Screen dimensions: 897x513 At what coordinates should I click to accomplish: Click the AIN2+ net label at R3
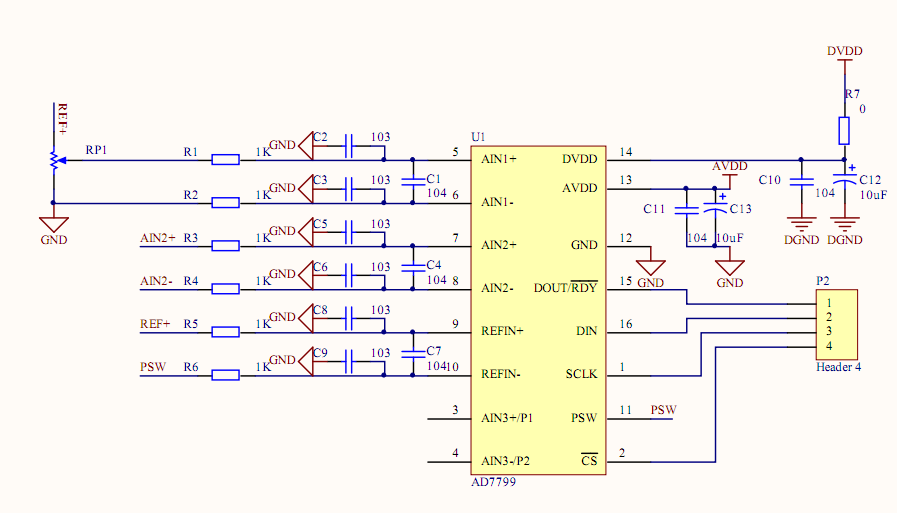click(x=158, y=238)
